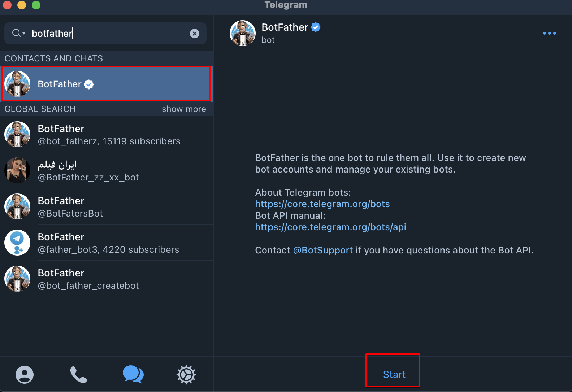Open the search filter magnifier dropdown
The height and width of the screenshot is (392, 572).
(x=18, y=33)
